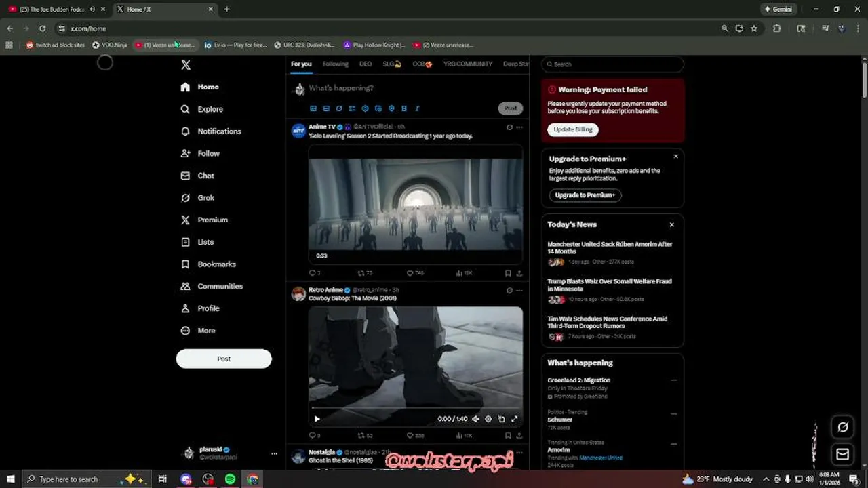Open Notifications from the sidebar
The width and height of the screenshot is (868, 488).
(211, 131)
